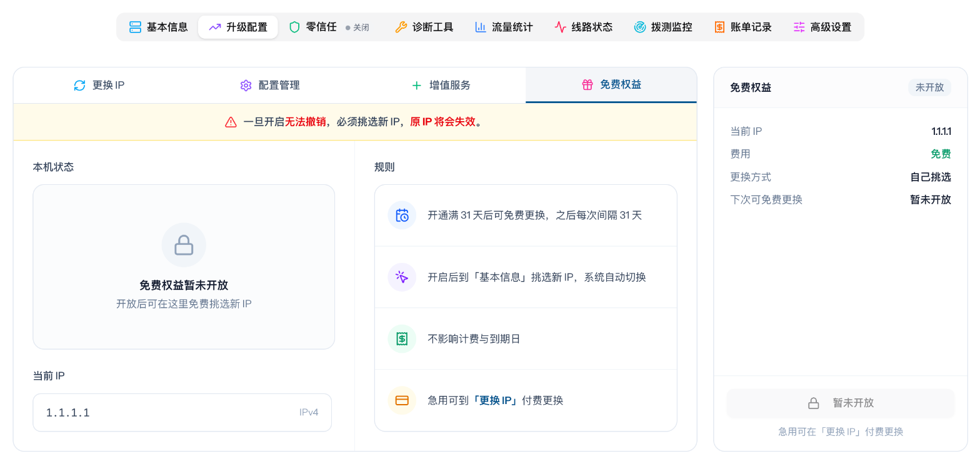This screenshot has width=980, height=474.
Task: Click the red warning triangle icon
Action: tap(231, 122)
